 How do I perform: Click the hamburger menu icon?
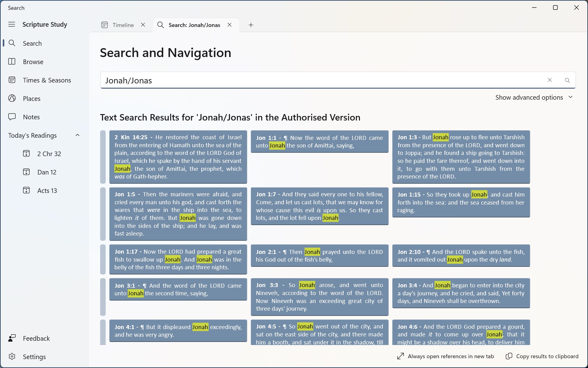[x=12, y=24]
